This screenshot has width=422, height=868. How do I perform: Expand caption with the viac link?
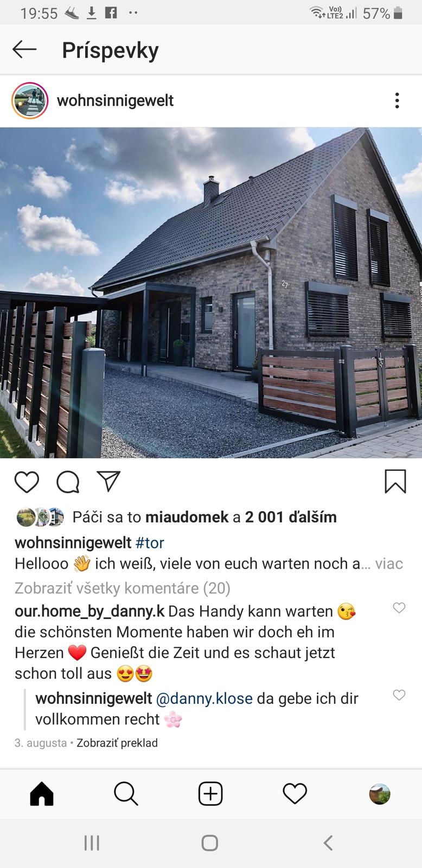coord(389,564)
